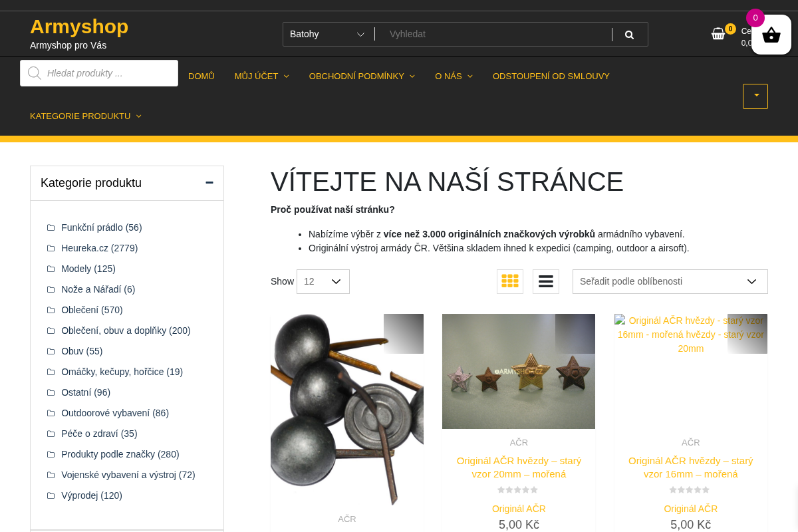Click Vyhledat search input field
Screen dimensions: 798x532
point(493,34)
